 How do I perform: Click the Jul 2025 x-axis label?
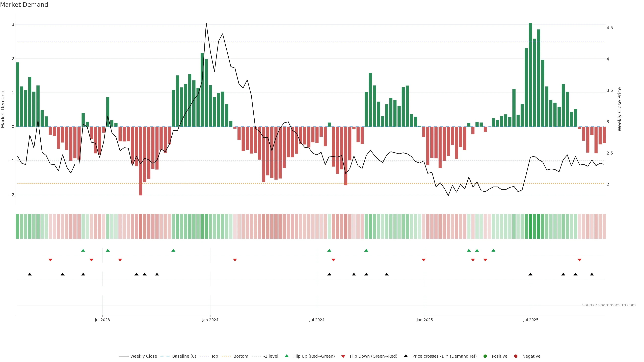click(x=531, y=320)
